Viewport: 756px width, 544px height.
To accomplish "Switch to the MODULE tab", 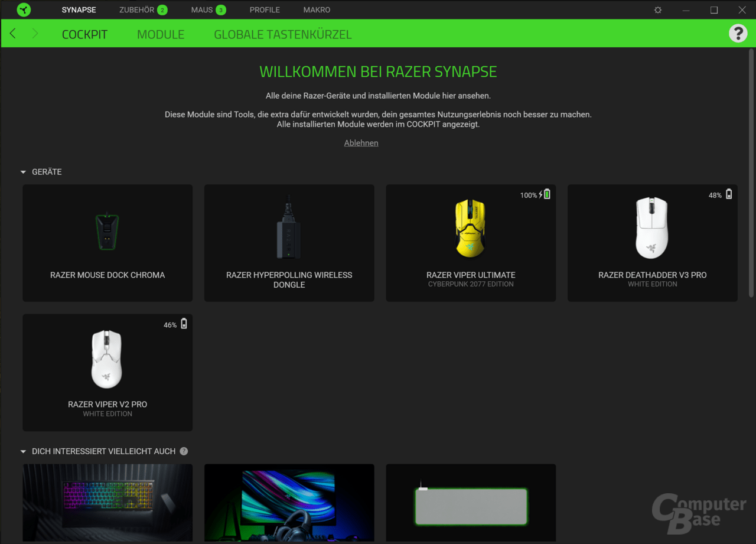I will (x=160, y=34).
